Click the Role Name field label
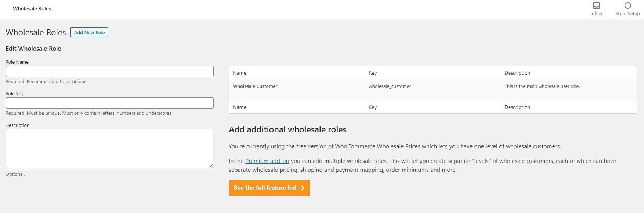 point(17,62)
